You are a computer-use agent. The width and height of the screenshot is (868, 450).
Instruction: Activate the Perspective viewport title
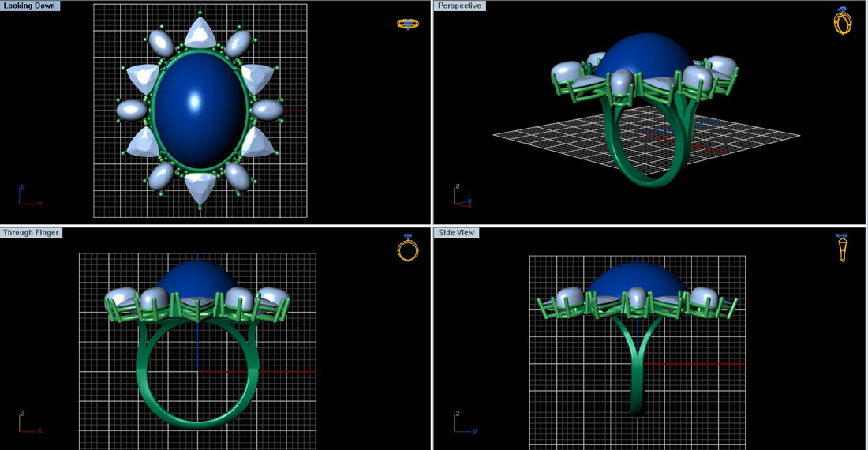point(460,6)
